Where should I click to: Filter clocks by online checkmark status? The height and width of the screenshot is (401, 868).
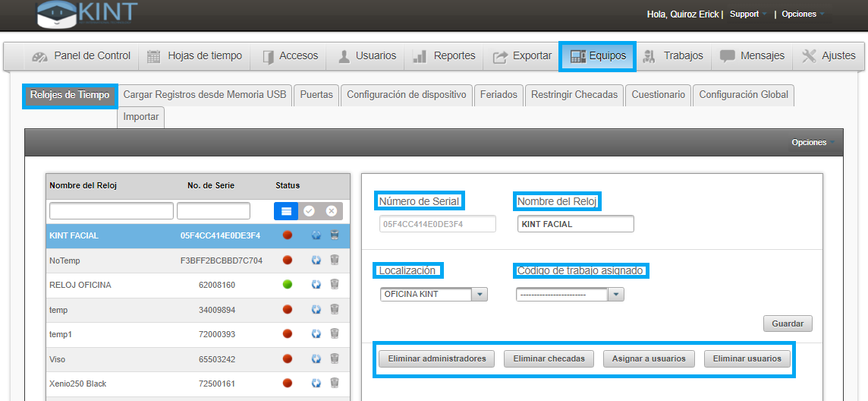click(x=309, y=211)
